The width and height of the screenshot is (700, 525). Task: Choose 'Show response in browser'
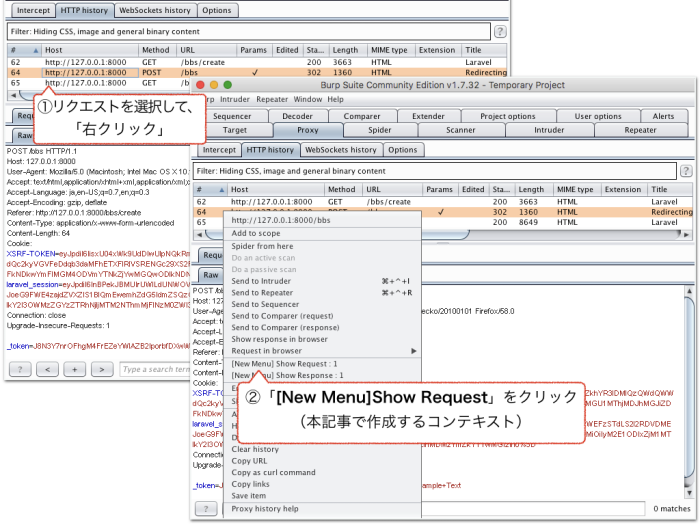point(322,339)
